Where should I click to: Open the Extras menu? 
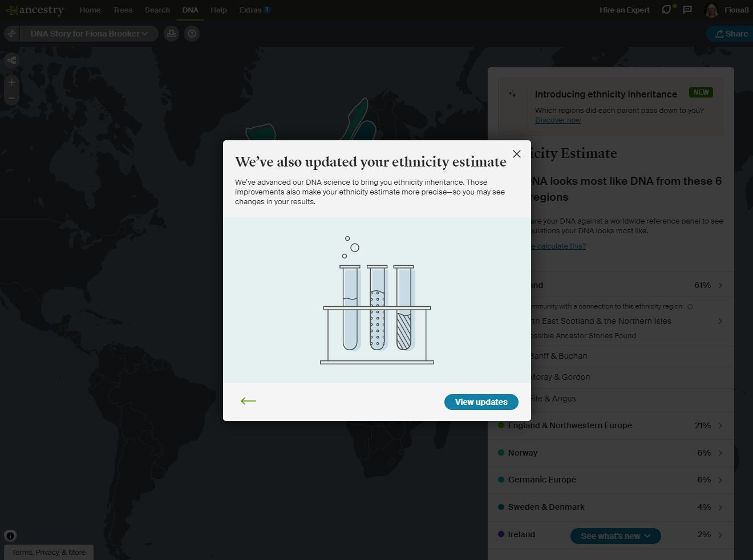254,10
